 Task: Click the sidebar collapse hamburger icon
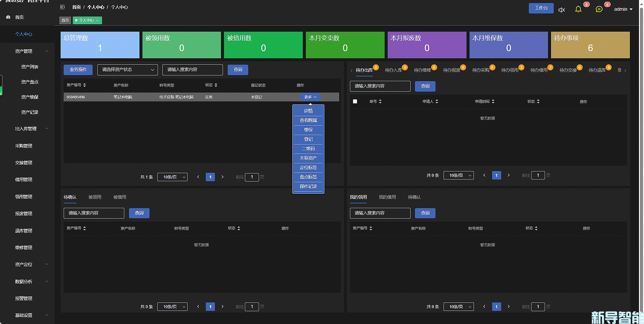point(62,7)
